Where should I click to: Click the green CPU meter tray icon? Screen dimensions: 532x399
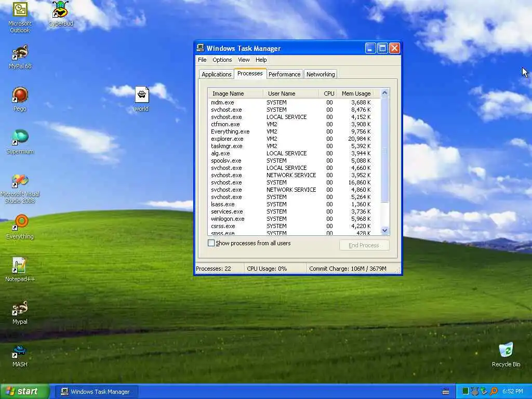(465, 392)
